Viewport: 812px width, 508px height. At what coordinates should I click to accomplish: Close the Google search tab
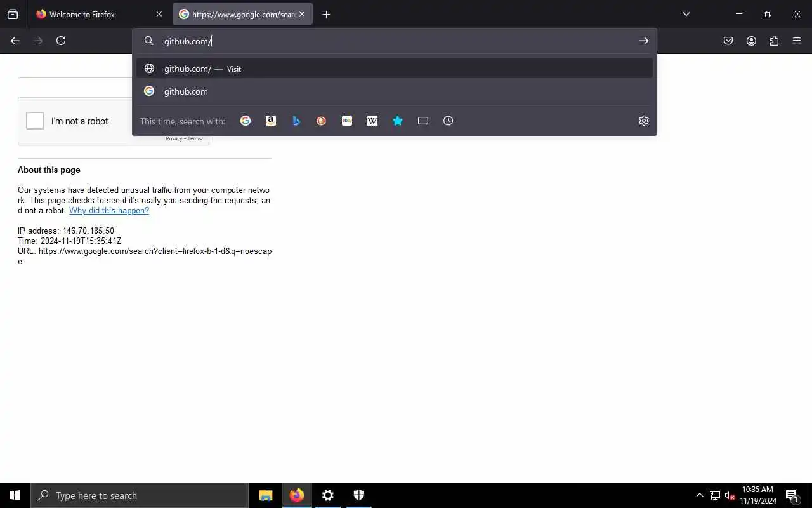point(302,14)
